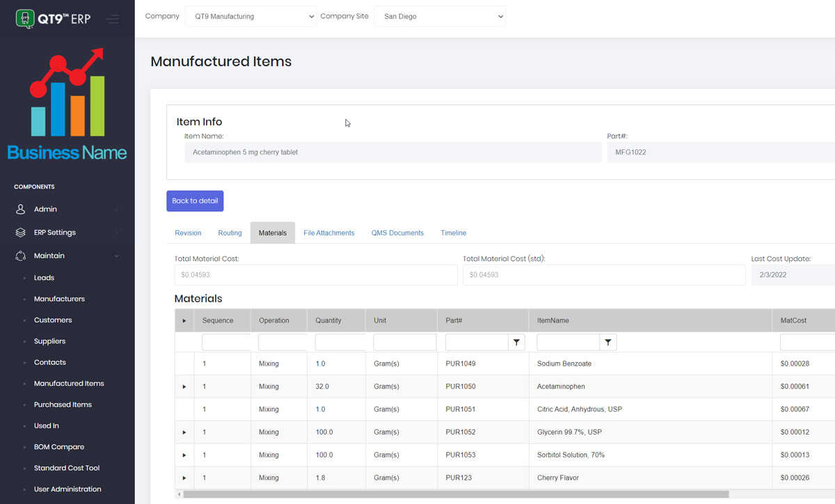Open the QMS Documents tab
Screen dimensions: 835x504
397,233
